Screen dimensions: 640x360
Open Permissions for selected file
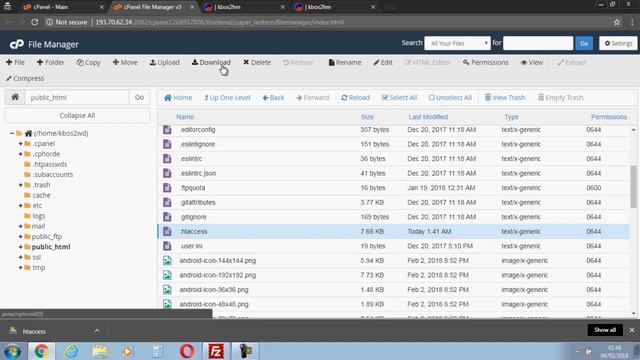point(486,62)
